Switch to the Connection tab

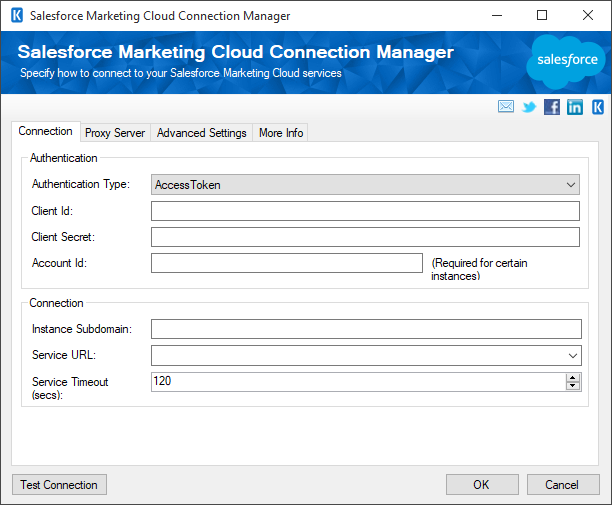pyautogui.click(x=46, y=131)
